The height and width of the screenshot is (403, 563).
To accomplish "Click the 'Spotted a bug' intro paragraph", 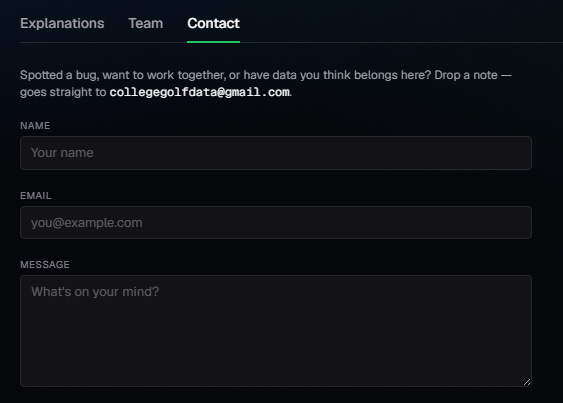I will [x=266, y=84].
